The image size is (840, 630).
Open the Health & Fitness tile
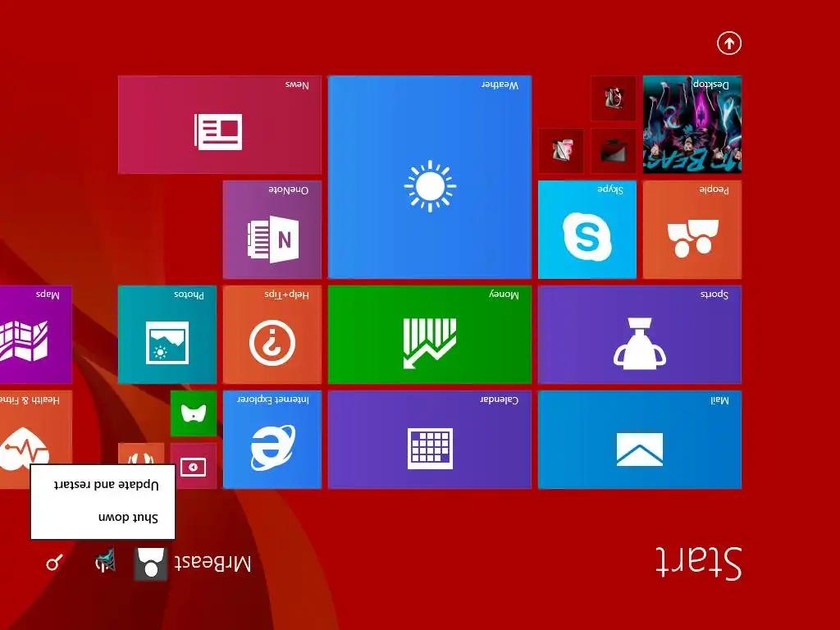tap(36, 428)
